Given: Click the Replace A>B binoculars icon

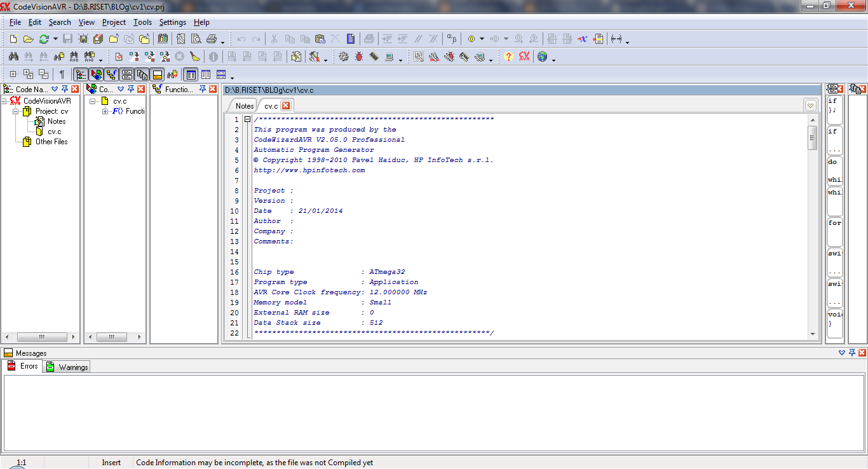Looking at the screenshot, I should click(74, 57).
